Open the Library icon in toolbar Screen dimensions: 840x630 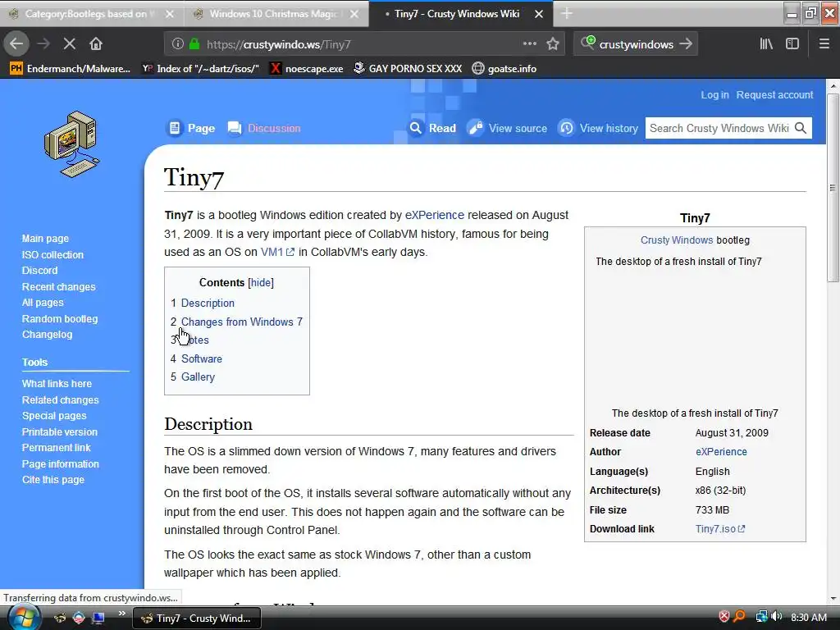click(766, 44)
